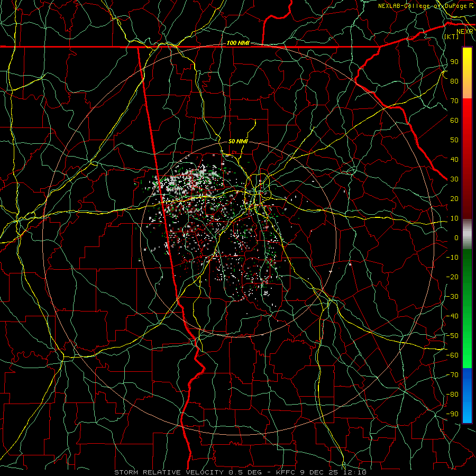Image resolution: width=476 pixels, height=476 pixels.
Task: Select the 70 value on the velocity scale
Action: coord(454,101)
